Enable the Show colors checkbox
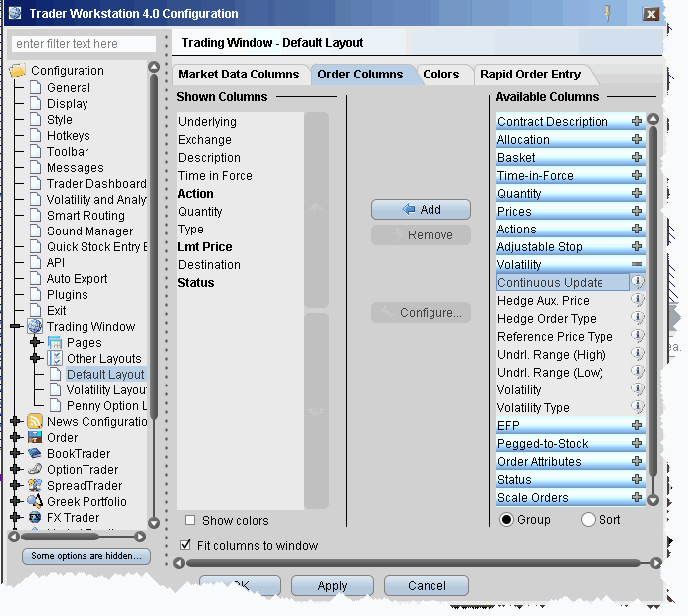 tap(190, 520)
